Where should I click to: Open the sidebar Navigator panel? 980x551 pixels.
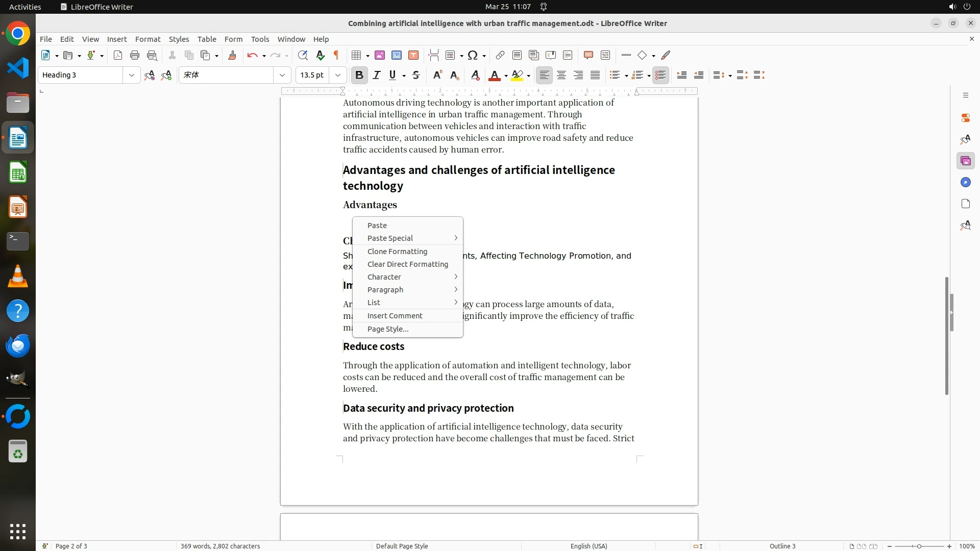coord(965,183)
